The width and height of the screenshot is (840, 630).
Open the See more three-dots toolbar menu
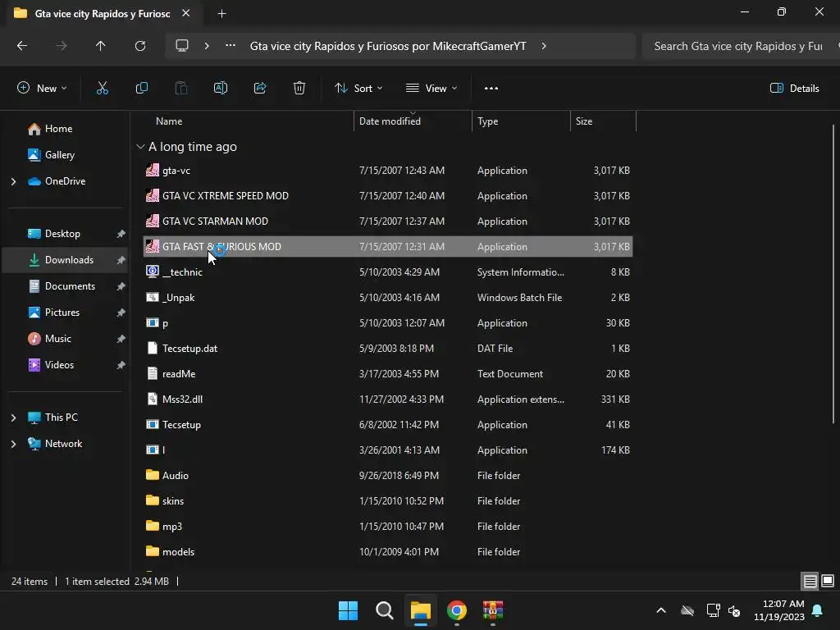[491, 89]
